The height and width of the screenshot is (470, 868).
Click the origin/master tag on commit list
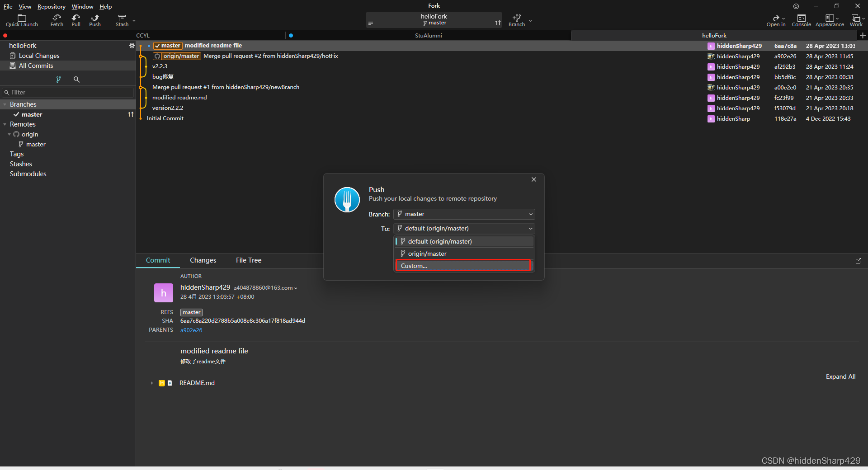click(177, 56)
